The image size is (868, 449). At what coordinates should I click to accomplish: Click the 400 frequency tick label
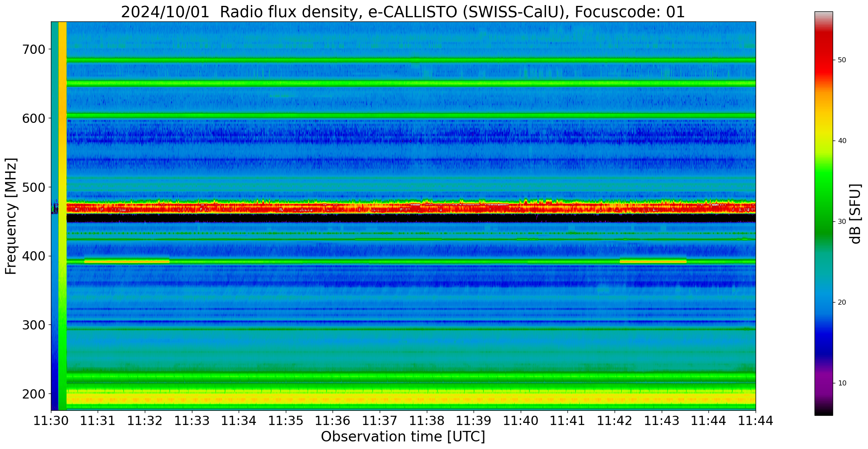33,256
